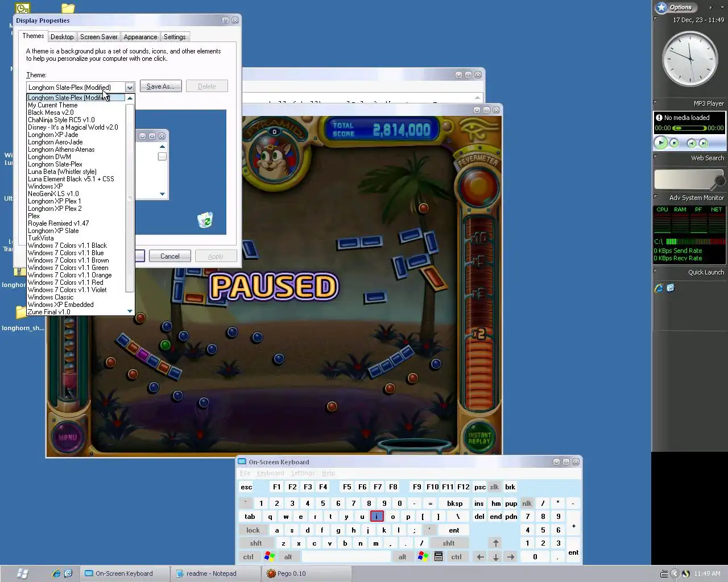Viewport: 728px width, 582px height.
Task: Switch to the Screen Saver tab
Action: click(x=98, y=37)
